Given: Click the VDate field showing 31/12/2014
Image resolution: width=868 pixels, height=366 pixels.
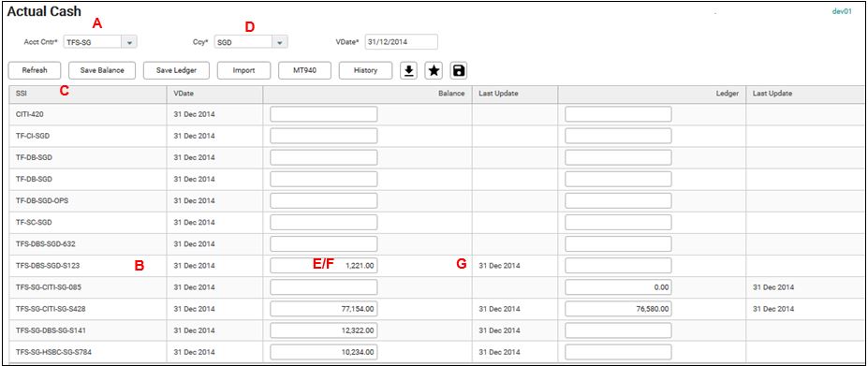Looking at the screenshot, I should [402, 41].
